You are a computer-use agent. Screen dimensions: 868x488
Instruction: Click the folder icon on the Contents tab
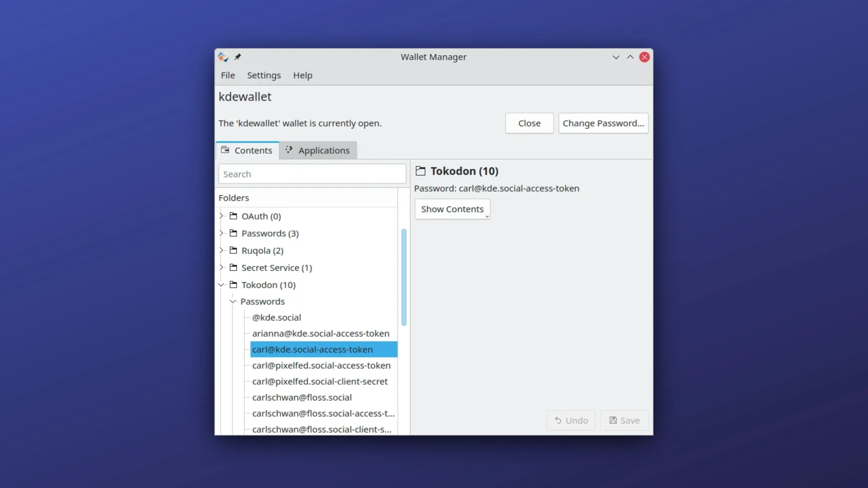pyautogui.click(x=225, y=150)
